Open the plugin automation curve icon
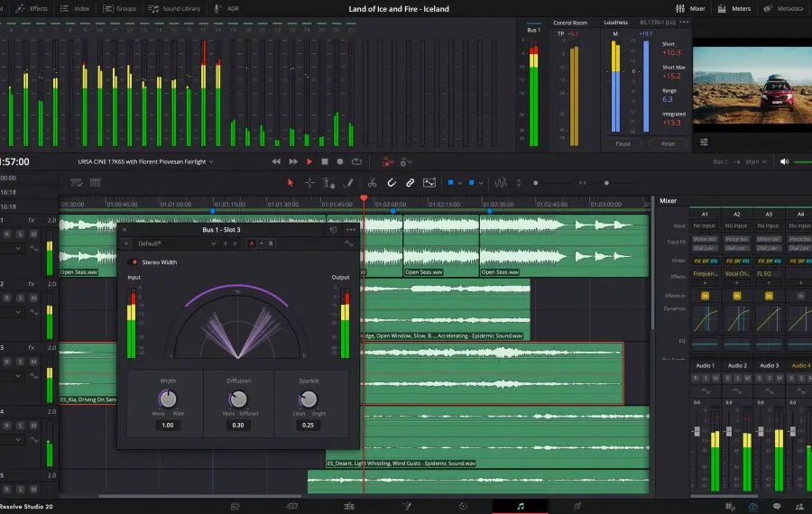 [348, 243]
